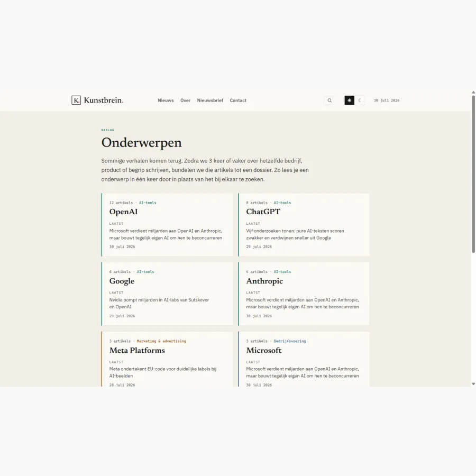Viewport: 476px width, 476px height.
Task: Click 'Meta ondertekent EU-code' article text
Action: 163,372
